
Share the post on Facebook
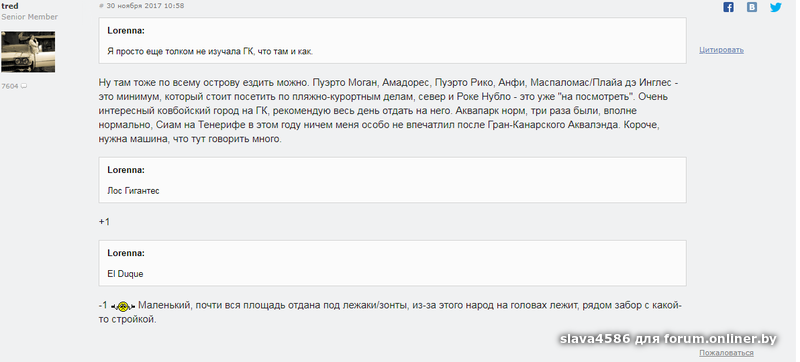point(729,7)
